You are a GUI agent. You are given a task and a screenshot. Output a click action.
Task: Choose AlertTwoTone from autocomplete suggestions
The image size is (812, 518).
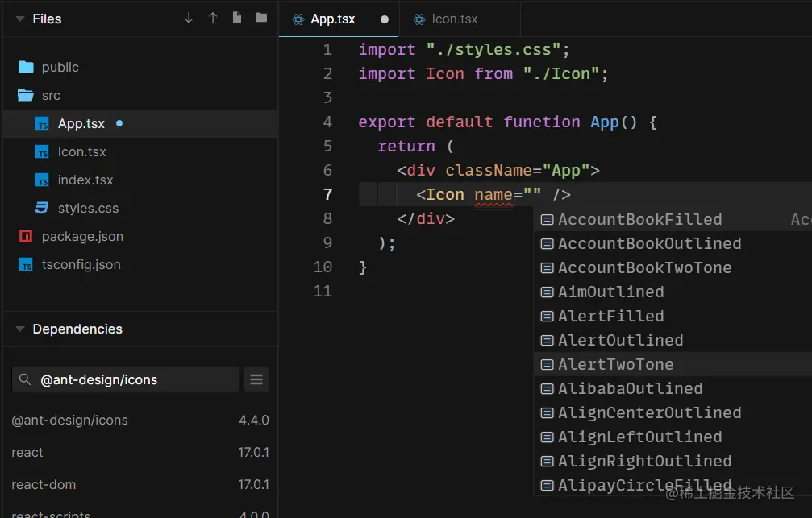point(615,364)
